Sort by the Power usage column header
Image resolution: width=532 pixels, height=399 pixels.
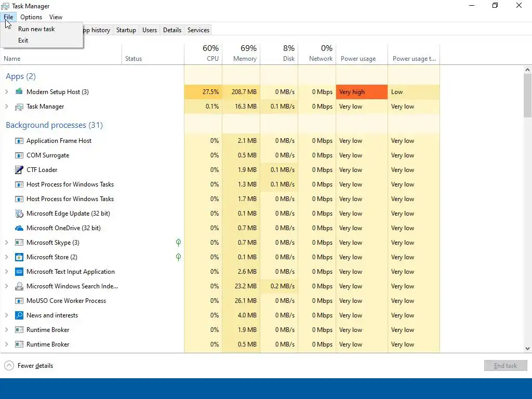coord(362,54)
